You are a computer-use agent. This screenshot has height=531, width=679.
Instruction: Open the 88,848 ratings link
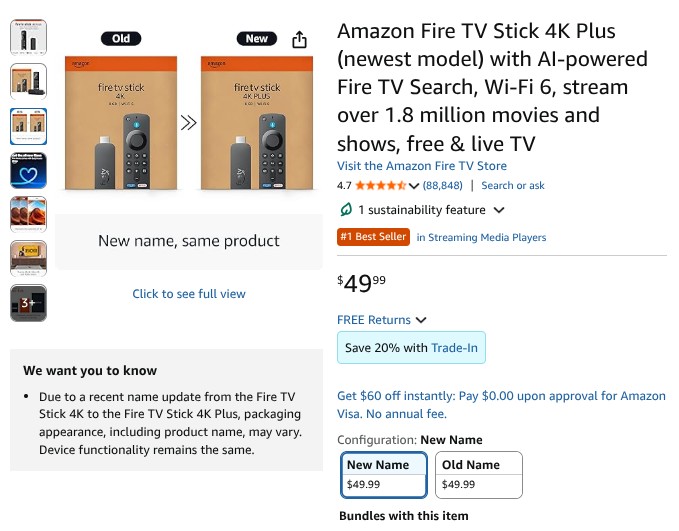tap(443, 186)
